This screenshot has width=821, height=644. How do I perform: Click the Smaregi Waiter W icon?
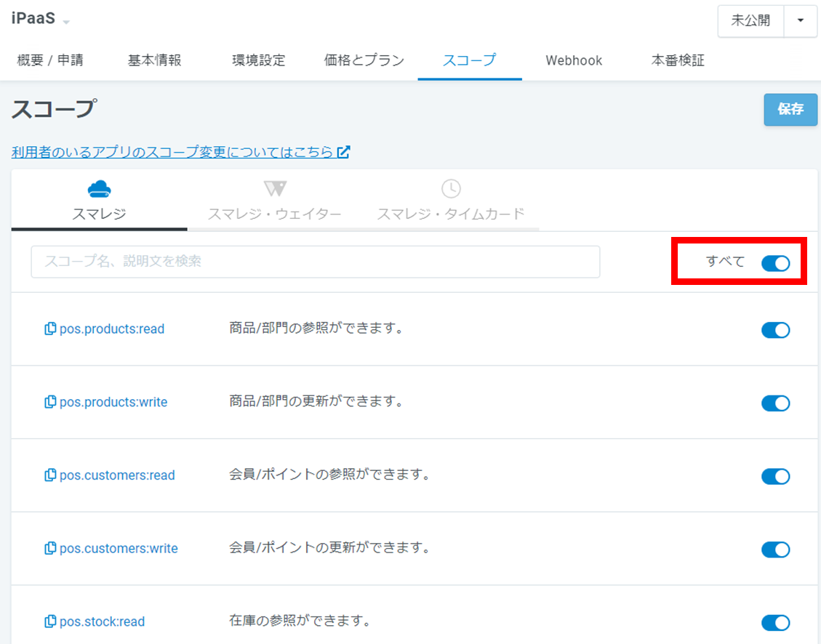click(x=275, y=188)
